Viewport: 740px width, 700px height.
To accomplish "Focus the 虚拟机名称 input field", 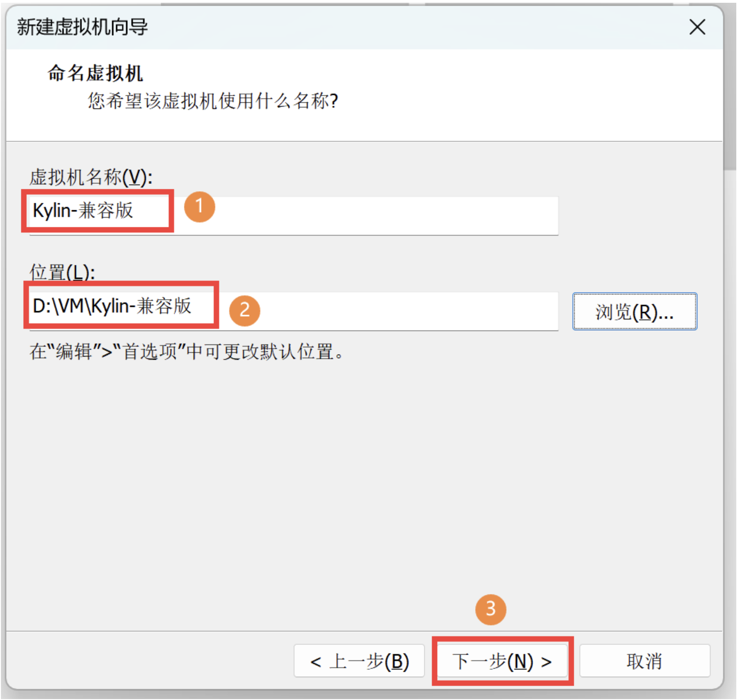I will pyautogui.click(x=294, y=216).
